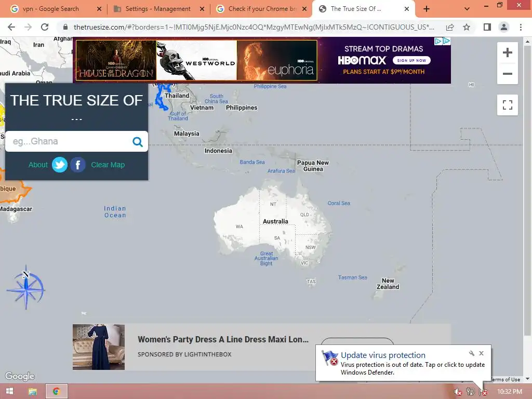532x399 pixels.
Task: Expand tab search dropdown arrow
Action: (467, 9)
